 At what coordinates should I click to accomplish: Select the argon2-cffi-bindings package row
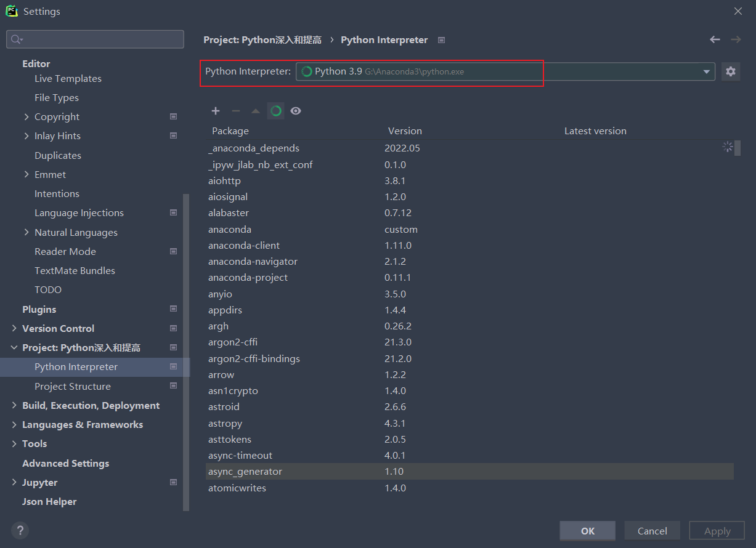point(469,358)
